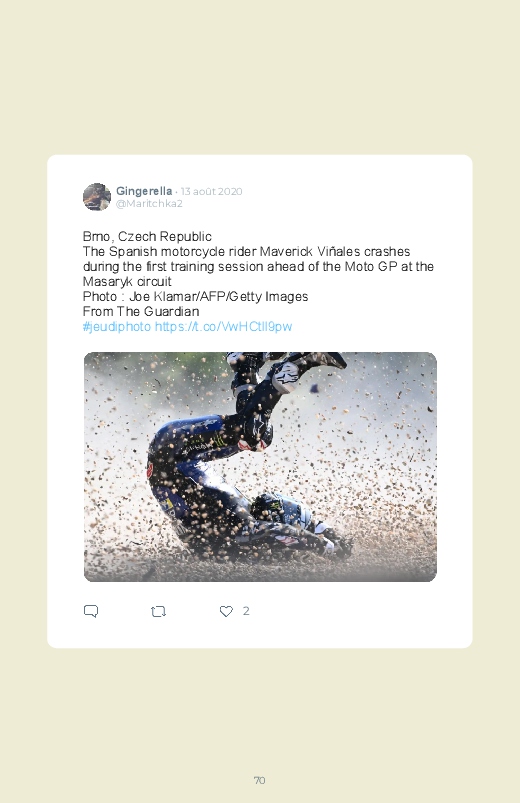Image resolution: width=520 pixels, height=803 pixels.
Task: Click the Joe Klamar photo credit line
Action: (195, 297)
